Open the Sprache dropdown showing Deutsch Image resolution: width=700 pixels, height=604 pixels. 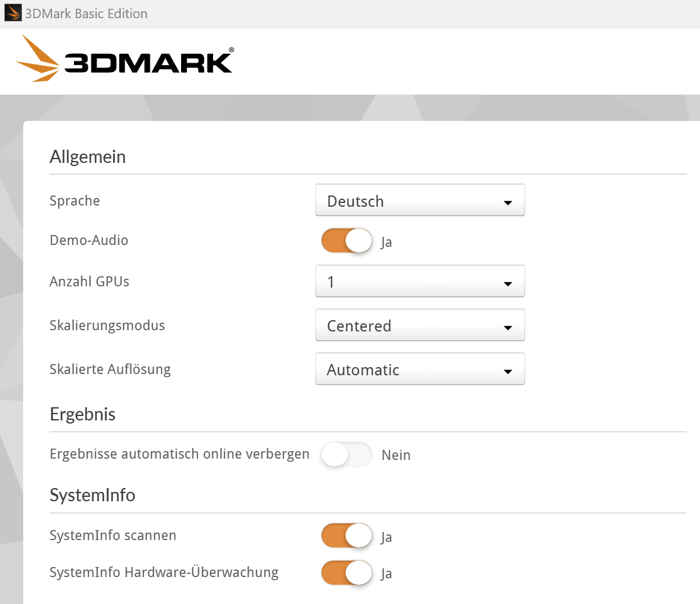click(x=420, y=200)
